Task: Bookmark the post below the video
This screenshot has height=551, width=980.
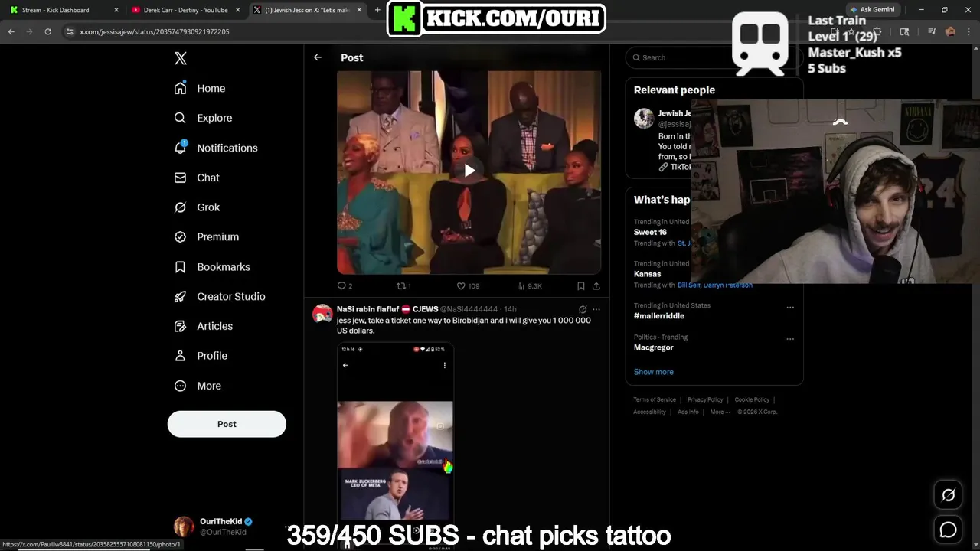Action: pos(581,286)
